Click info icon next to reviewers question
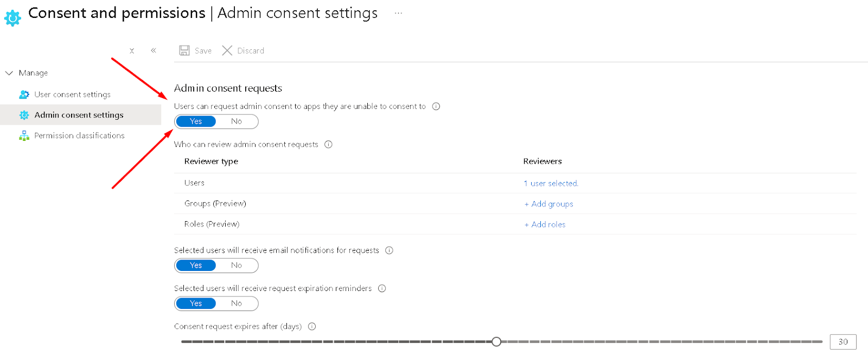 click(328, 144)
